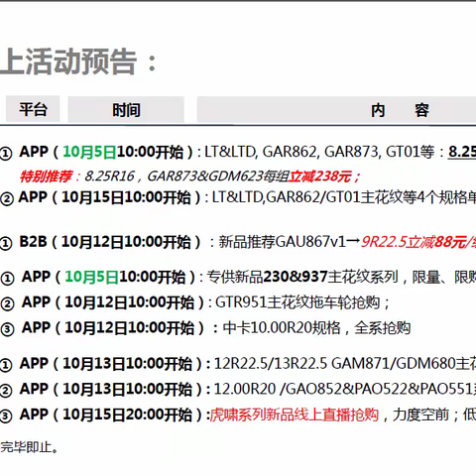This screenshot has width=476, height=476.
Task: Click red text 虎啸系列新品线上直播抢购
Action: [x=295, y=415]
